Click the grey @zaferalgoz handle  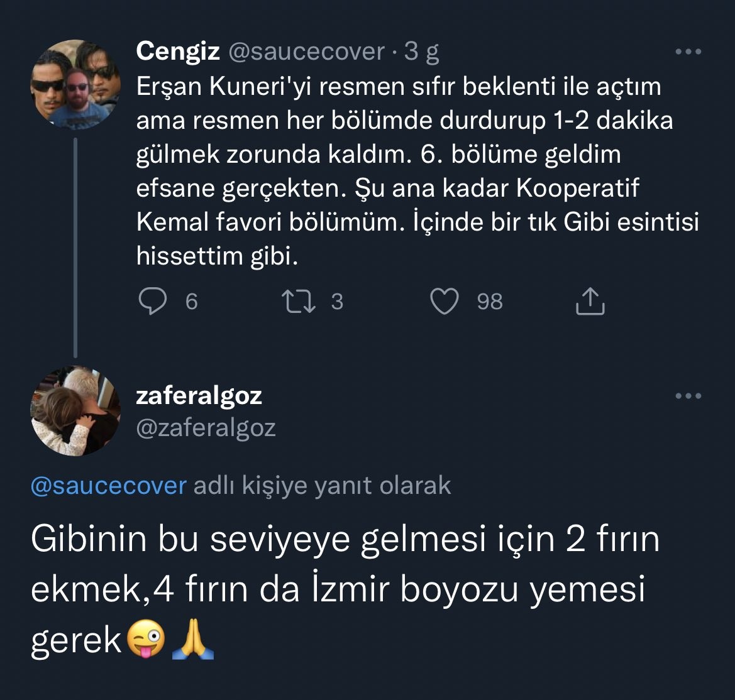[x=206, y=428]
